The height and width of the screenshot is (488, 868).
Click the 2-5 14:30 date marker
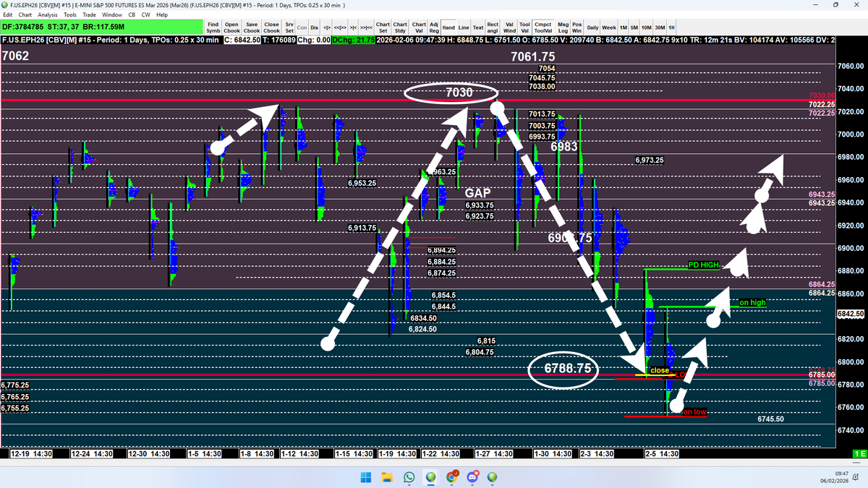point(663,453)
